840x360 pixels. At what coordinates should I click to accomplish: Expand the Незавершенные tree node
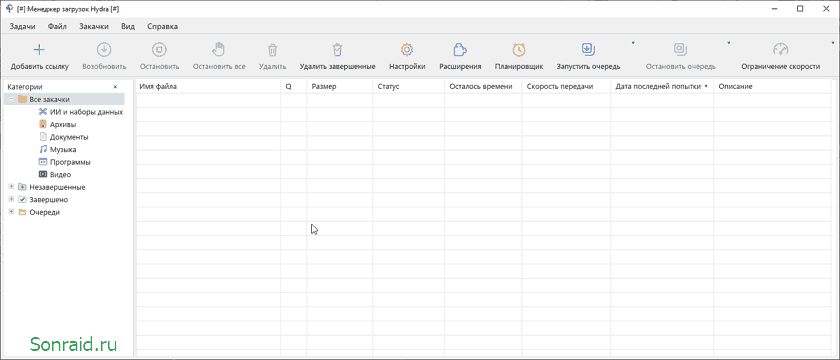pos(11,187)
